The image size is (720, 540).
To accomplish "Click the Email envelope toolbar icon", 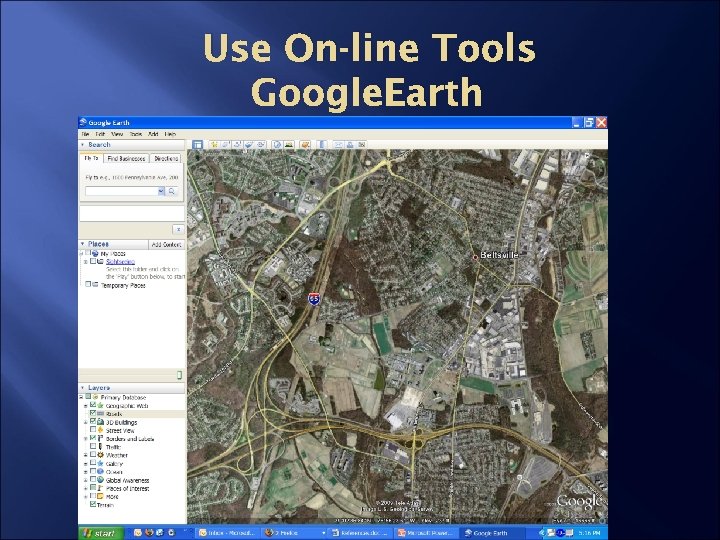I will coord(338,145).
